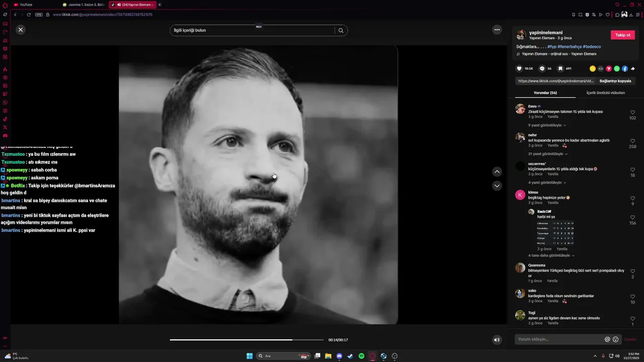Seek on the video progress bar
The width and height of the screenshot is (644, 362).
(x=247, y=340)
